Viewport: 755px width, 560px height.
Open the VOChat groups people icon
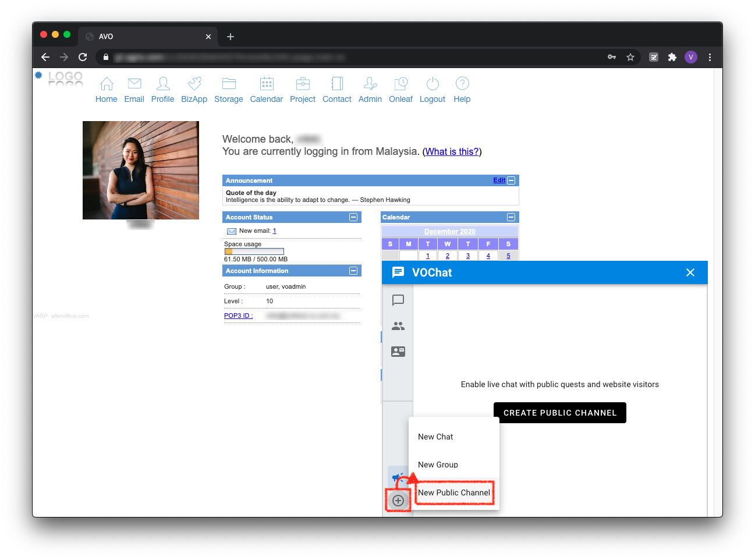(398, 326)
